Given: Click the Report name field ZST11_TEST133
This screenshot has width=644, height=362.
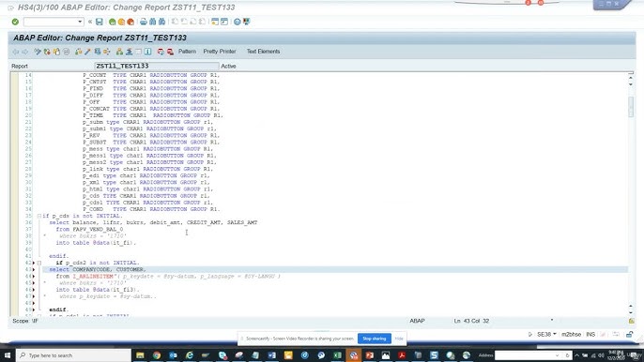Looking at the screenshot, I should pyautogui.click(x=157, y=66).
